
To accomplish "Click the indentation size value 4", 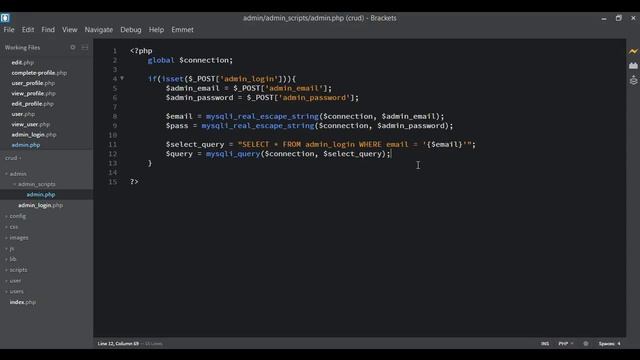I will point(619,344).
